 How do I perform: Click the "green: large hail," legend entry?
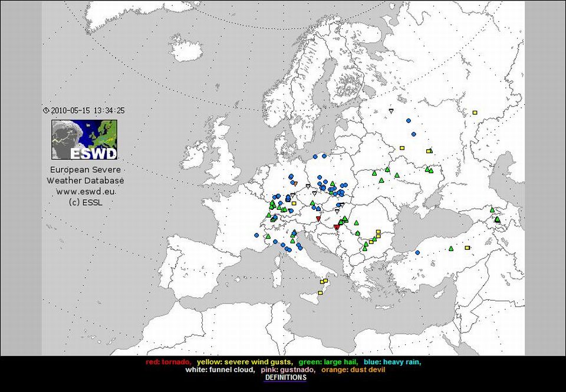(328, 362)
